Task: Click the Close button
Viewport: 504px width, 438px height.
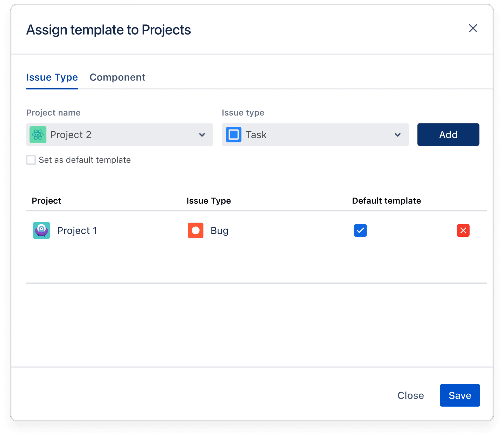Action: pos(410,395)
